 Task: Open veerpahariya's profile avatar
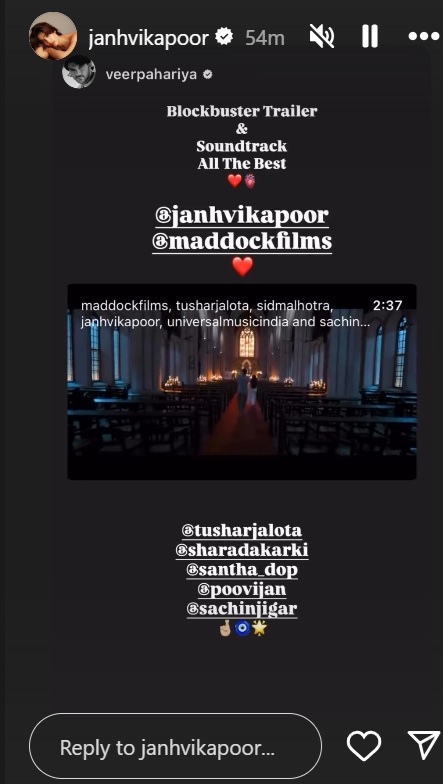(x=78, y=72)
